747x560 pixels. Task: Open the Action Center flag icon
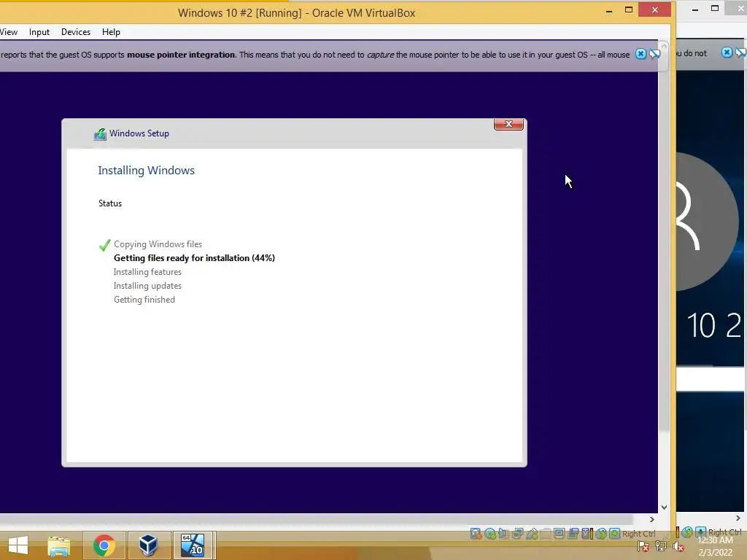point(643,546)
